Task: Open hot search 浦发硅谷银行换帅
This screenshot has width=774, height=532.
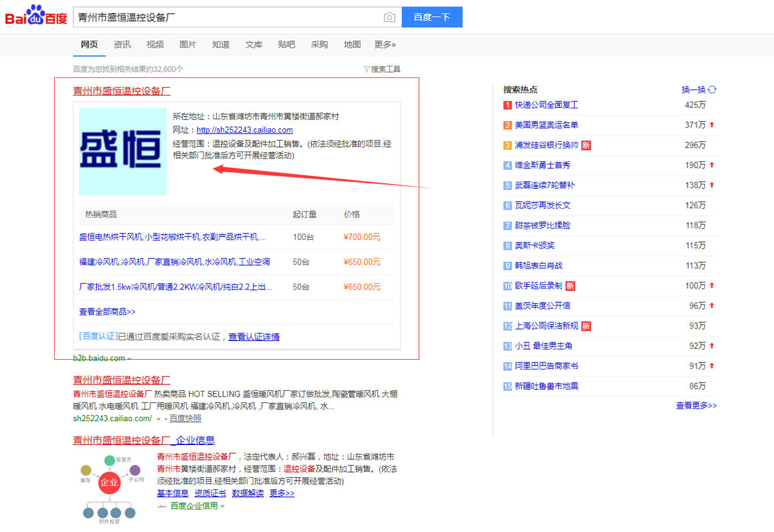Action: pyautogui.click(x=546, y=145)
